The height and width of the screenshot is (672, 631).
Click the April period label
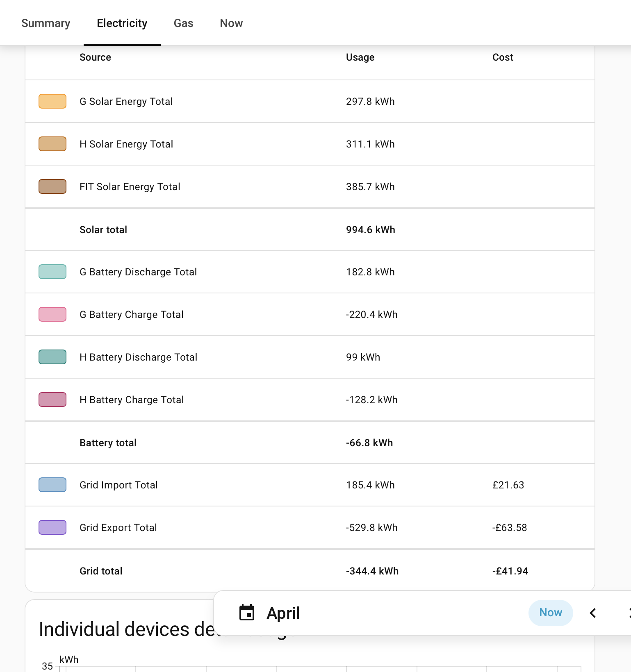point(283,613)
